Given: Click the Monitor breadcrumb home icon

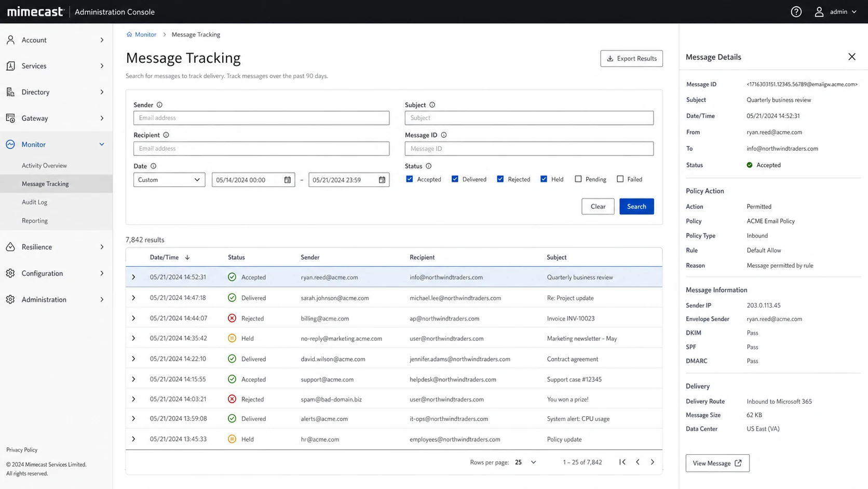Looking at the screenshot, I should (x=129, y=34).
